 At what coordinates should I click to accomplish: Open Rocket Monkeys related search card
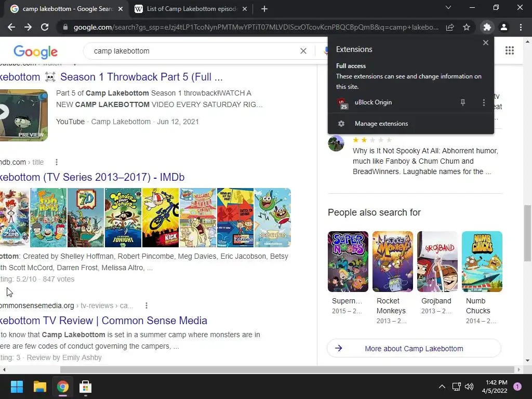[393, 277]
